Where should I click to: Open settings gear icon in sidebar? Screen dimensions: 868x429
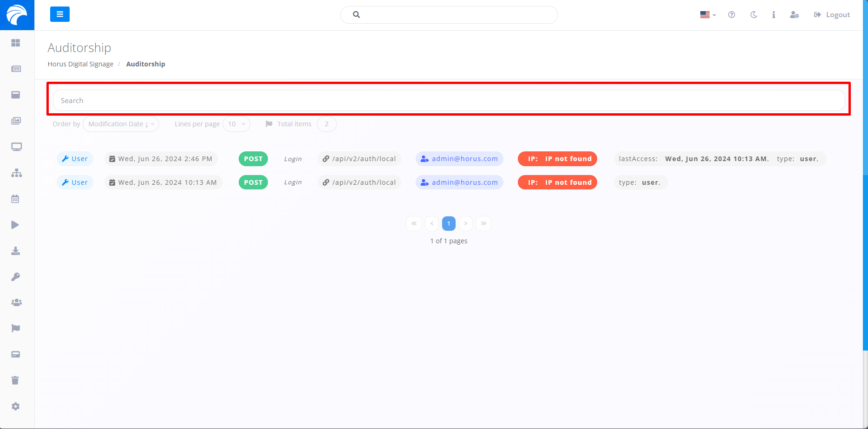16,407
